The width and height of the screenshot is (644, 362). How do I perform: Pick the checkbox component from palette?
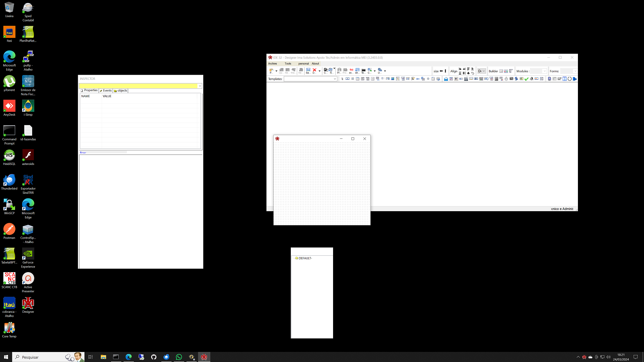coord(353,79)
